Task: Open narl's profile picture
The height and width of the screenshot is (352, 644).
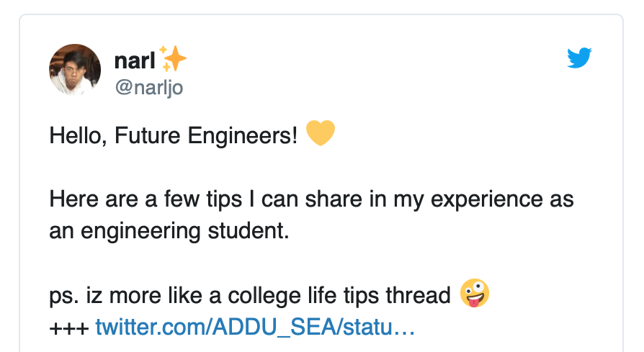Action: click(75, 70)
